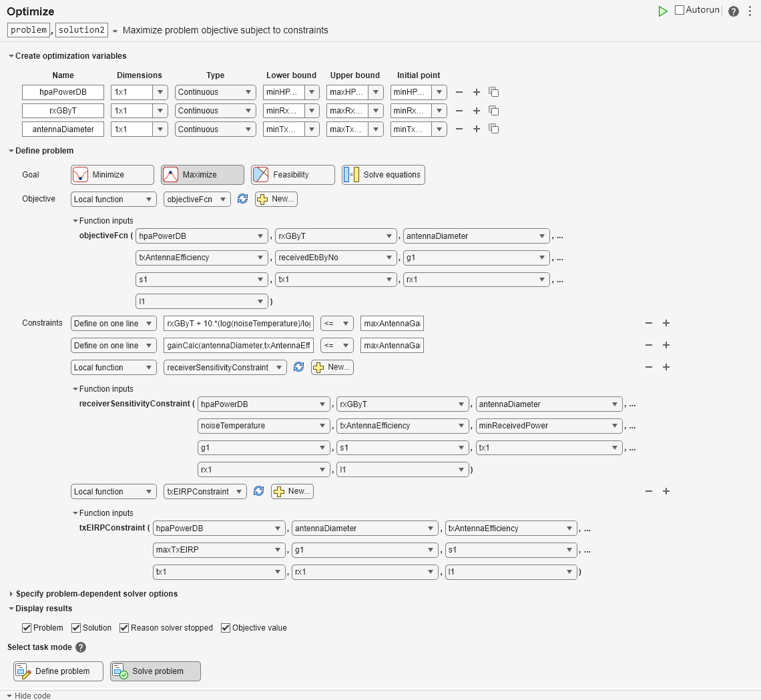Uncheck the Reason solver stopped checkbox

124,628
